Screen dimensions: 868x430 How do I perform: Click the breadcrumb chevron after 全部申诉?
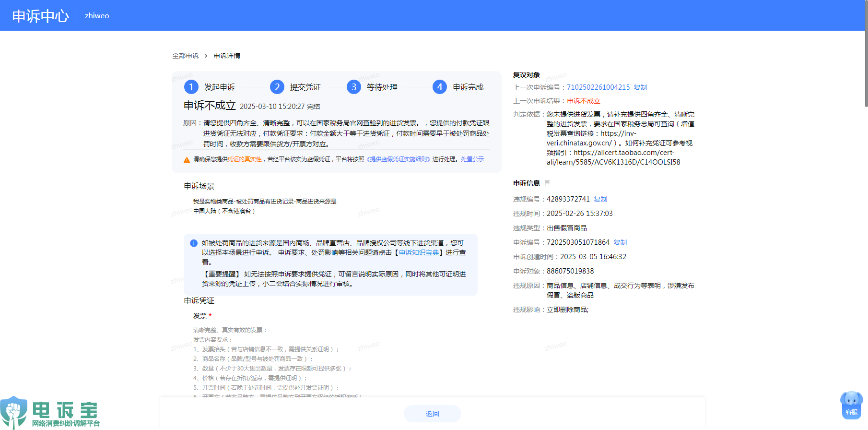click(x=206, y=56)
